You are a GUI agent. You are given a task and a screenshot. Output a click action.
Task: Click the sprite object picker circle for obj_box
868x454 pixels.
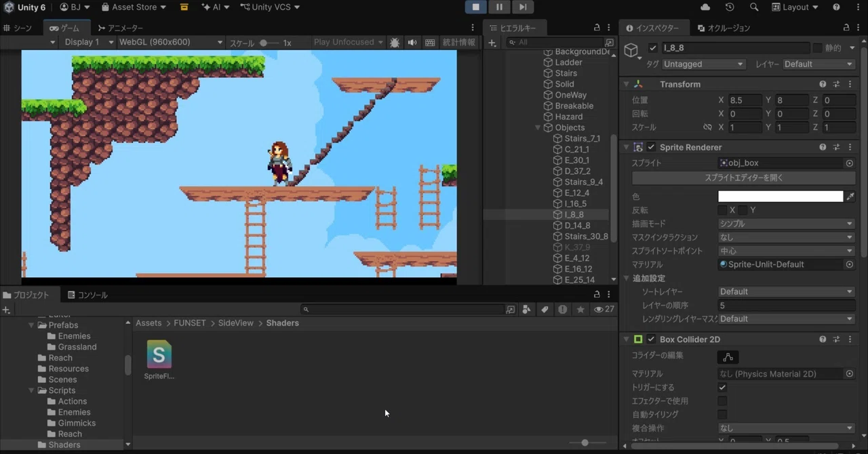click(x=849, y=163)
